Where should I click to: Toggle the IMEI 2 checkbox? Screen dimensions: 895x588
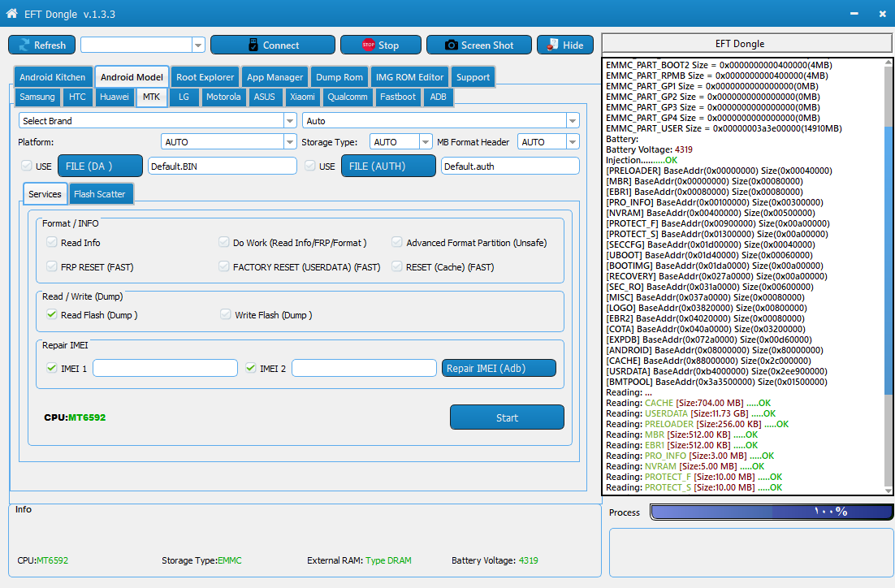click(251, 368)
